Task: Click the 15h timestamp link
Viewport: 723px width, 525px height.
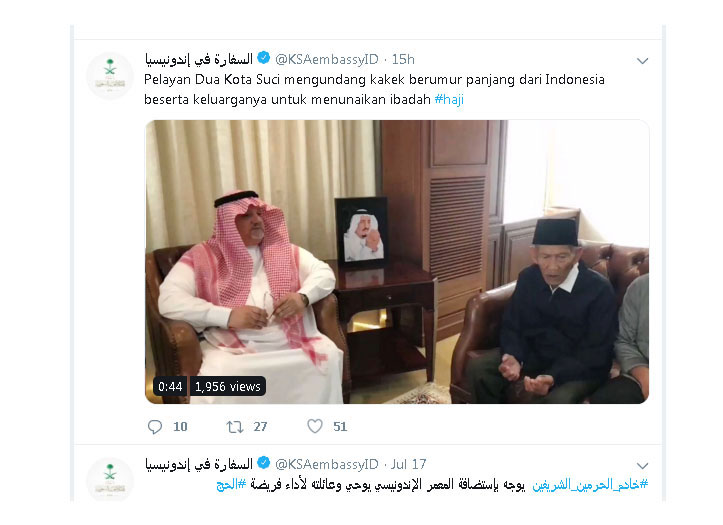Action: [403, 59]
